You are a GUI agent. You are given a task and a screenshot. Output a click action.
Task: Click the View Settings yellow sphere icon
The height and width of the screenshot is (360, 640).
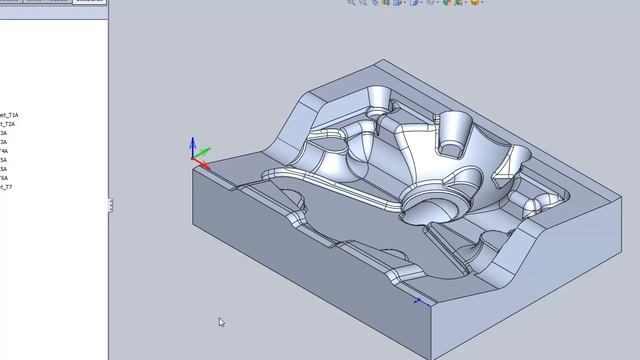pyautogui.click(x=475, y=2)
